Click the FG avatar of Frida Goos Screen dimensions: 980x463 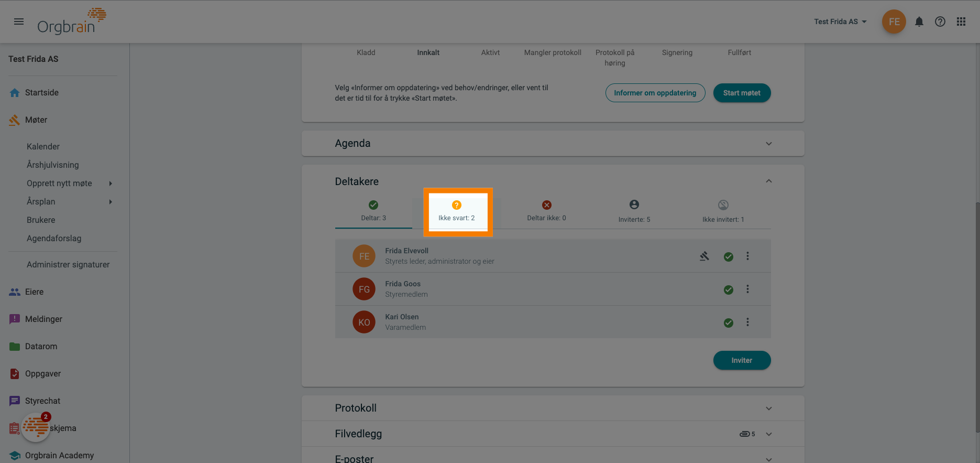364,289
